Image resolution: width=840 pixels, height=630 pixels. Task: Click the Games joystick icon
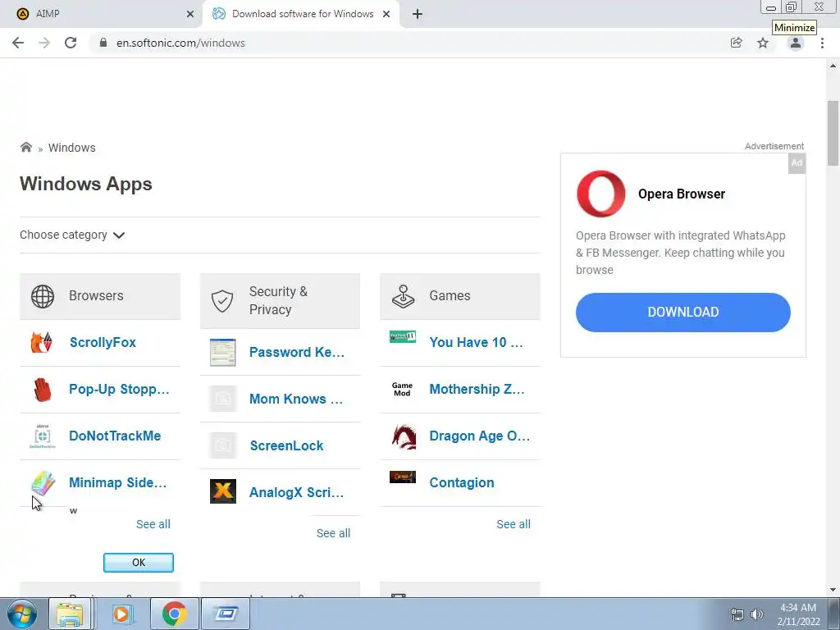click(403, 296)
